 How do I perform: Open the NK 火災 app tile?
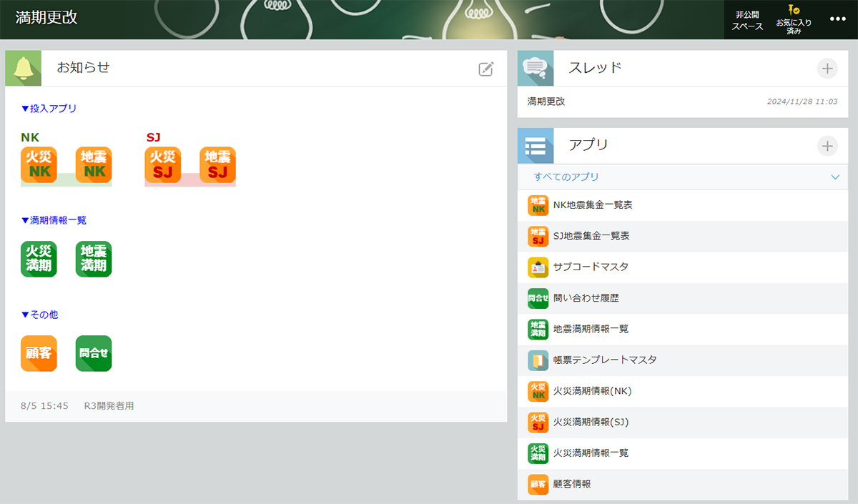click(39, 164)
